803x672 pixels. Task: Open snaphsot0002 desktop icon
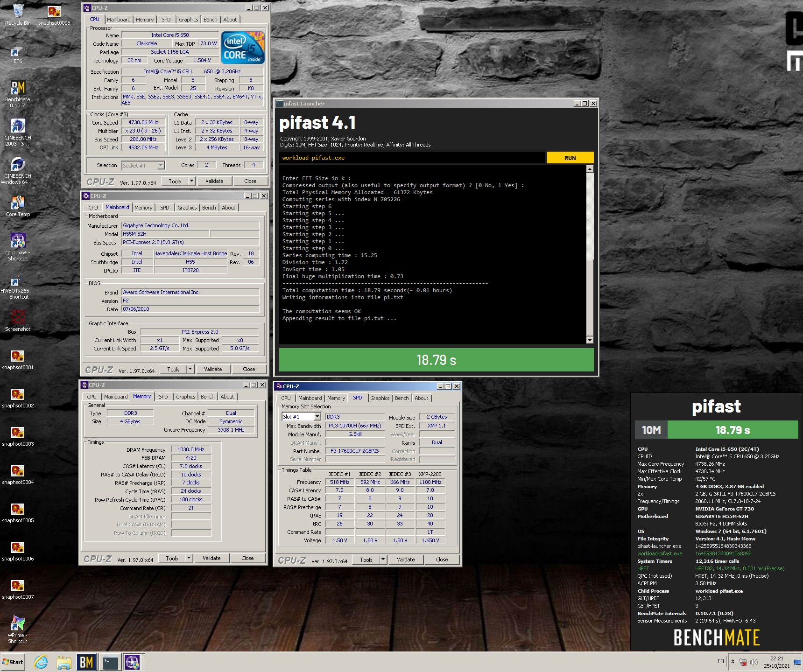click(18, 397)
